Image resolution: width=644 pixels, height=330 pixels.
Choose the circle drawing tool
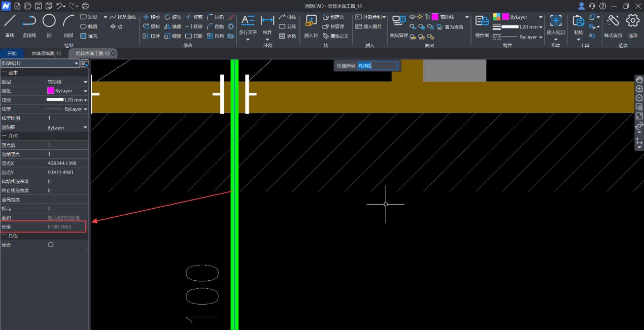click(x=49, y=21)
